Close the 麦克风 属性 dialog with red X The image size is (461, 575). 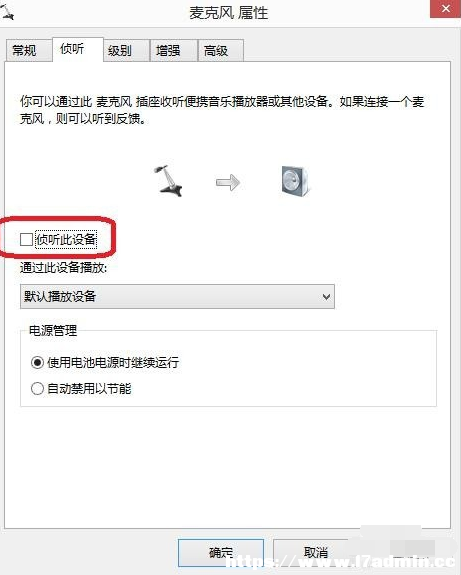tap(446, 8)
